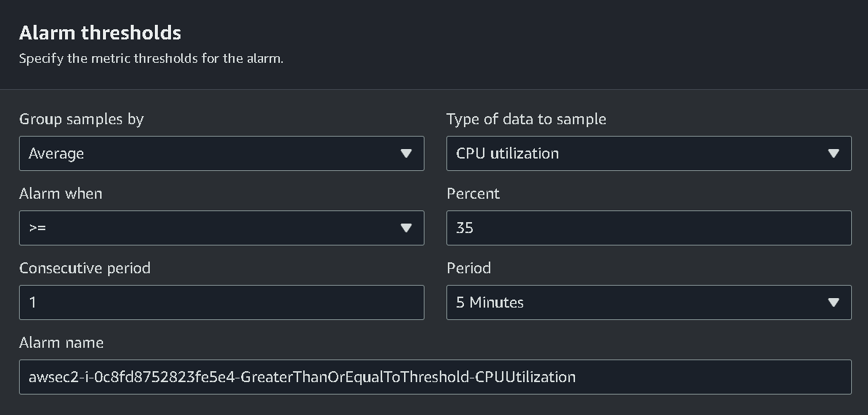
Task: Click the Alarm when label
Action: tap(61, 194)
